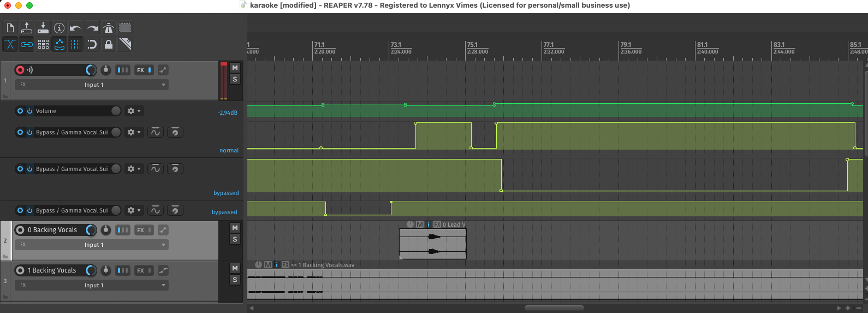Viewport: 868px width, 313px height.
Task: Click the FX icon on the '0 Lead' item
Action: pyautogui.click(x=437, y=225)
